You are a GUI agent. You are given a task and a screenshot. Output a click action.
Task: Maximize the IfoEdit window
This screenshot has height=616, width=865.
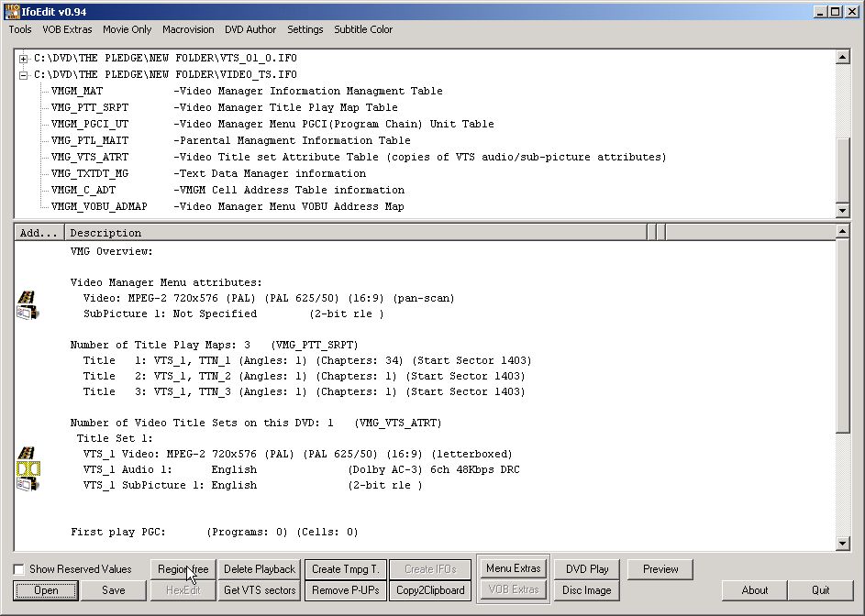pyautogui.click(x=836, y=12)
